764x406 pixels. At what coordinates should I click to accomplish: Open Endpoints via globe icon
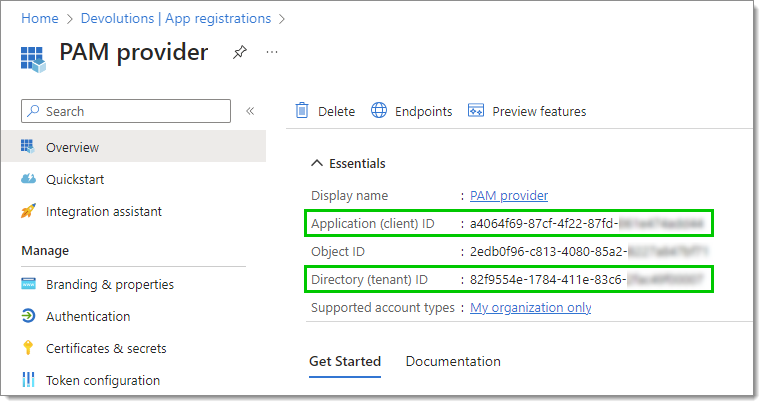tap(379, 111)
